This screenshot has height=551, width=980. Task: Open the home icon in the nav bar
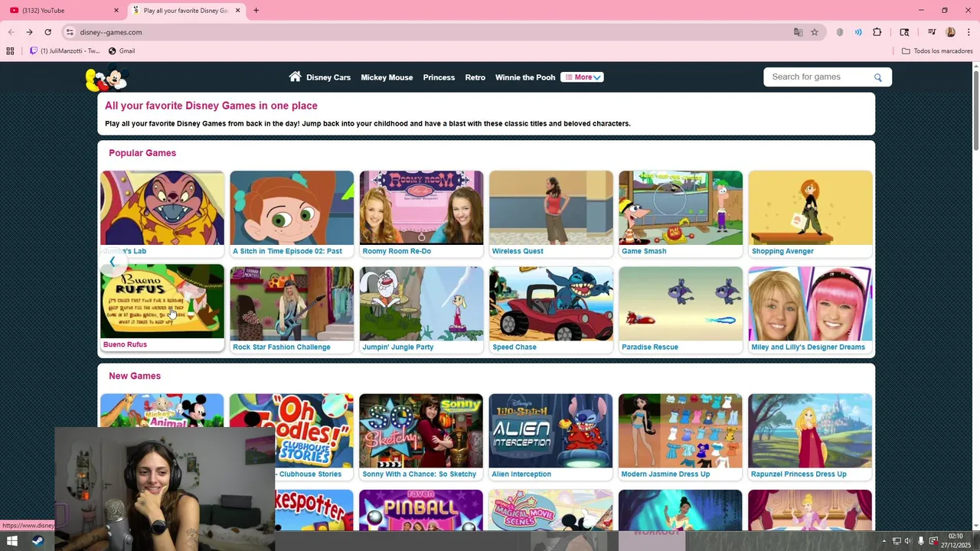(x=295, y=77)
